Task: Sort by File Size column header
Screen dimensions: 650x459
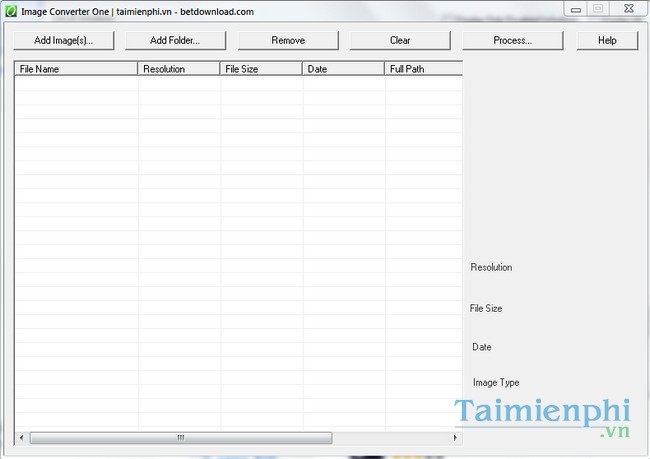Action: coord(261,69)
